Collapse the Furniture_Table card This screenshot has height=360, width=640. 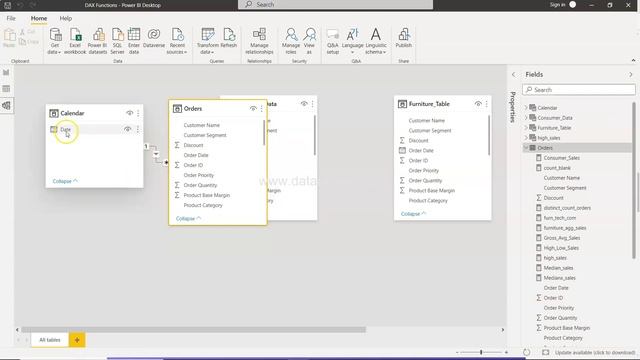(413, 214)
